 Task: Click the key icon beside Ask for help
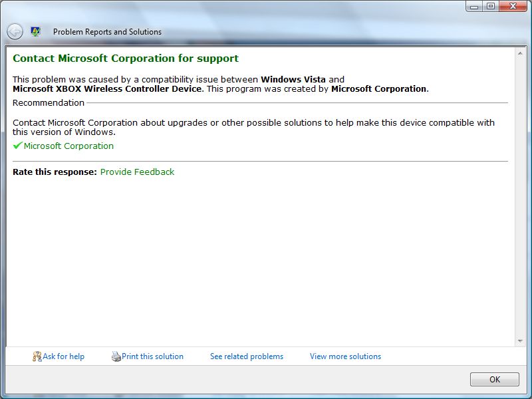(37, 356)
